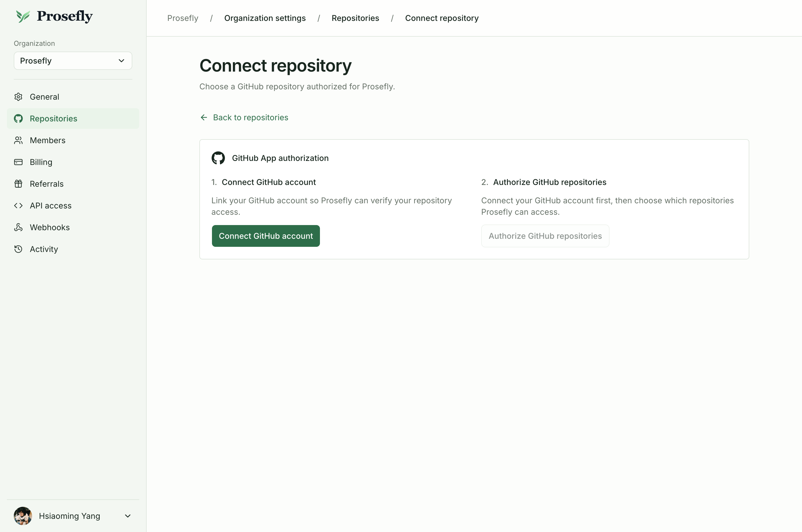Click the Organization label above dropdown
This screenshot has width=802, height=532.
click(x=34, y=44)
